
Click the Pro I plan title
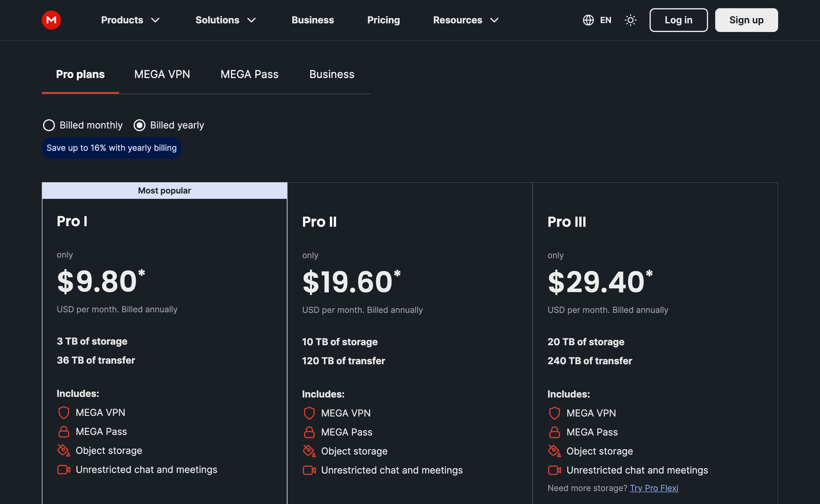72,221
